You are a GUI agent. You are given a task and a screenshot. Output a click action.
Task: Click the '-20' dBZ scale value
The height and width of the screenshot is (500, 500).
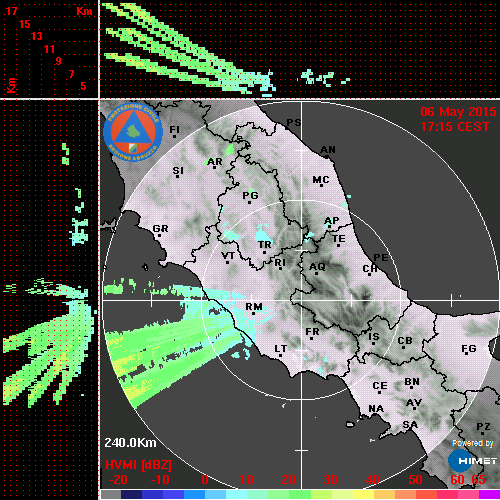(118, 480)
